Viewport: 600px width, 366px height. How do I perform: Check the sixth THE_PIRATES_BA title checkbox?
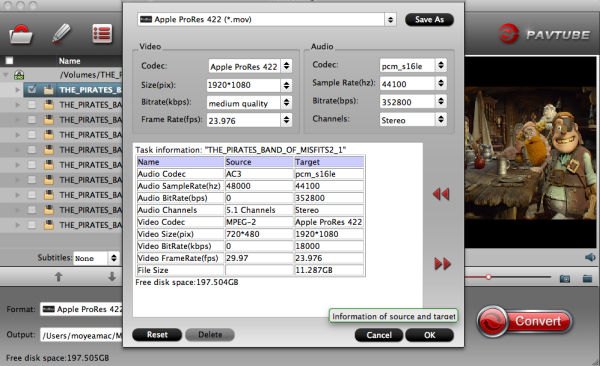[x=32, y=165]
